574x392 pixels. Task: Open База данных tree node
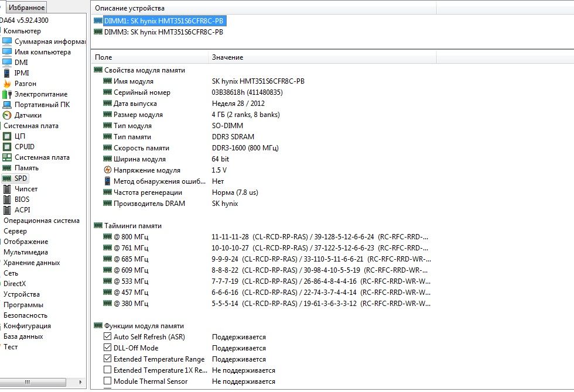(x=23, y=336)
